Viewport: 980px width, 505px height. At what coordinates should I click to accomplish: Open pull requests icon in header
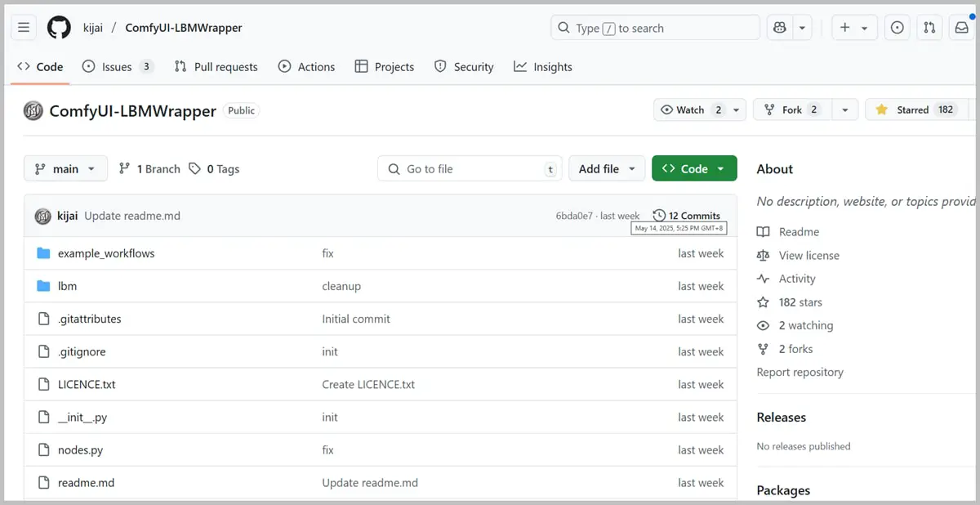point(929,28)
